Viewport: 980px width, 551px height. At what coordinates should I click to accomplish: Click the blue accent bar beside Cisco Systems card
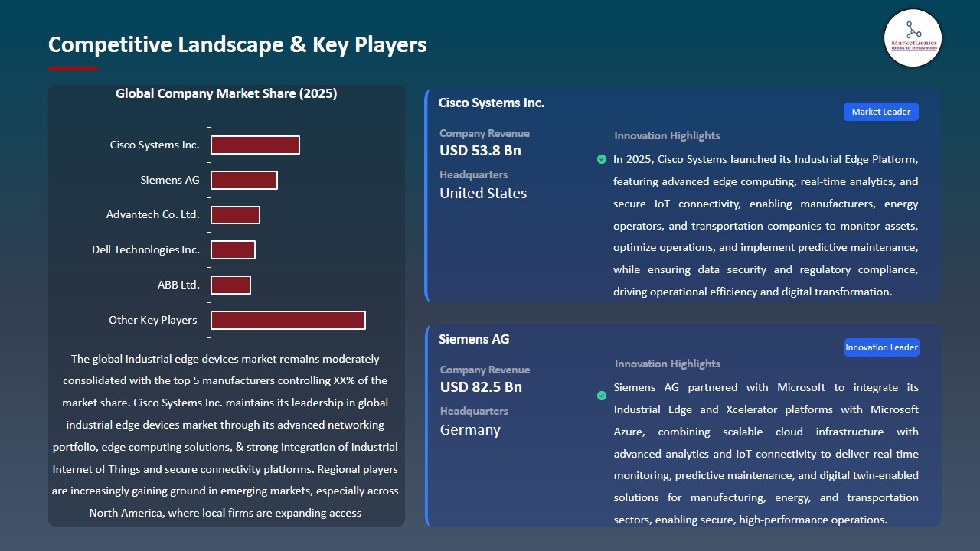click(426, 195)
